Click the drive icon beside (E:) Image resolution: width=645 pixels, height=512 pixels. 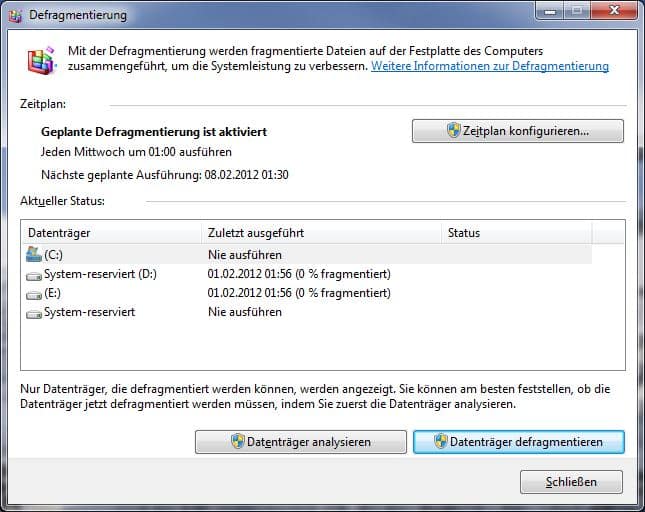click(x=34, y=295)
